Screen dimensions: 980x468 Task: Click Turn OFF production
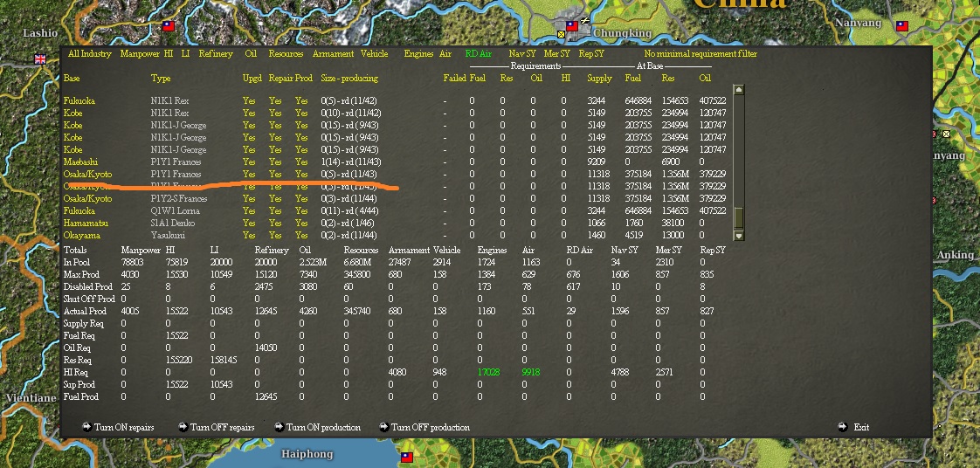430,427
